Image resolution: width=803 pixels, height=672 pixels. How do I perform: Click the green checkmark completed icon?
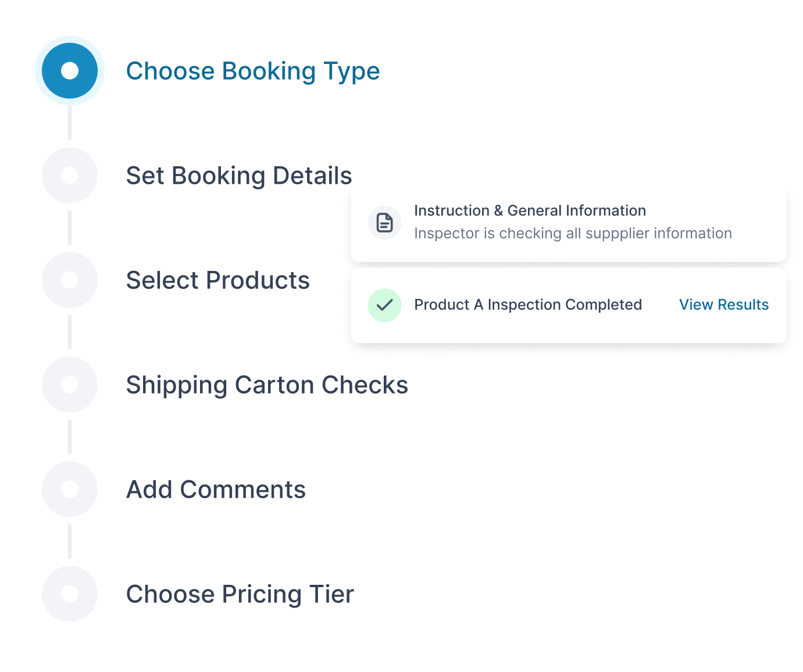point(384,305)
